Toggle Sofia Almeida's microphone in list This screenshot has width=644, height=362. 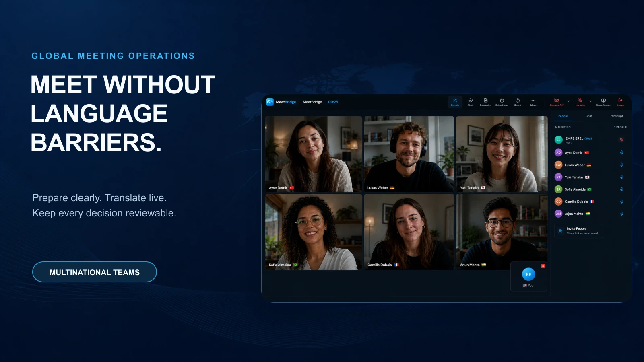click(x=621, y=189)
